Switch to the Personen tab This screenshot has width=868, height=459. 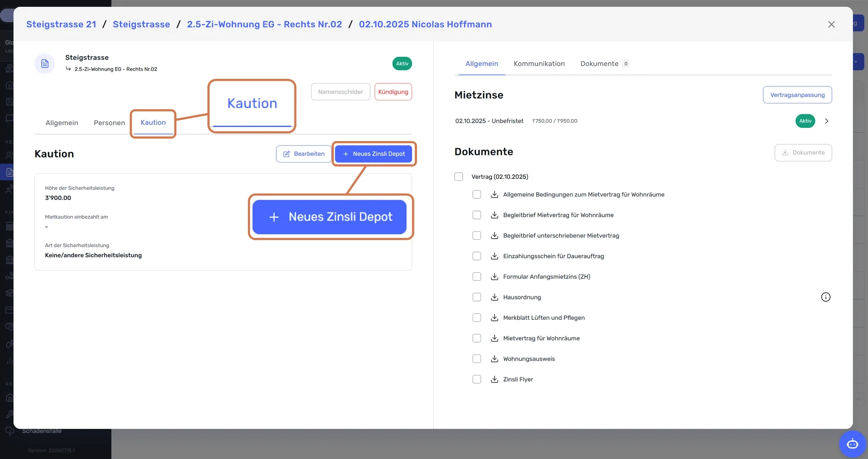[x=109, y=123]
